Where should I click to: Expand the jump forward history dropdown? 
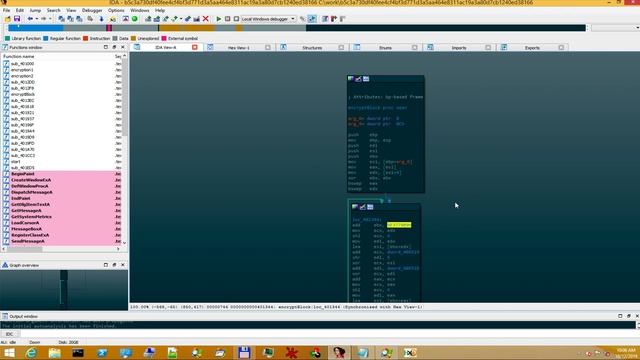point(50,19)
